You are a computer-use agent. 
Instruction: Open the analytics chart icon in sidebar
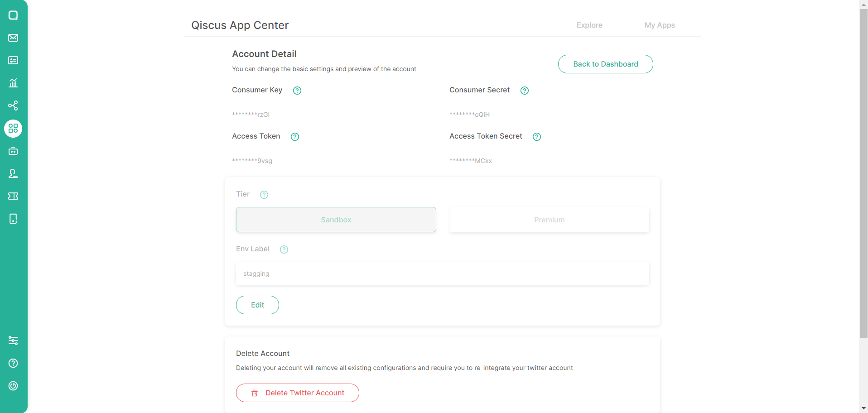(13, 83)
